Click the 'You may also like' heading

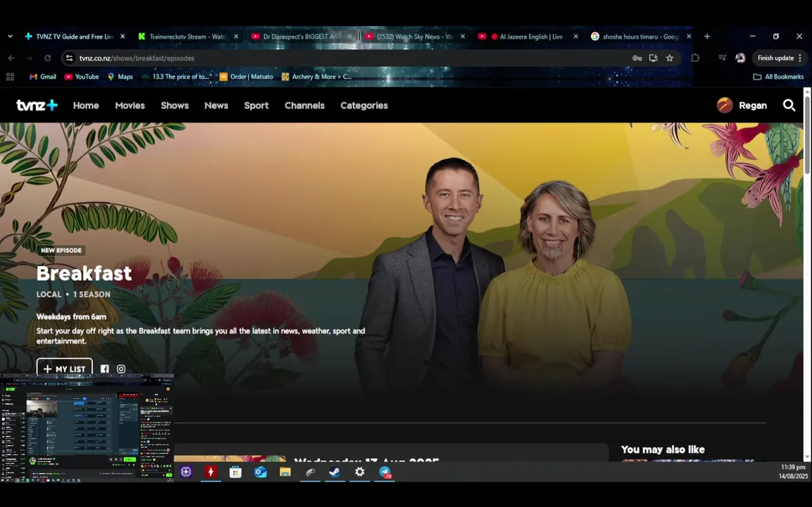(x=663, y=449)
